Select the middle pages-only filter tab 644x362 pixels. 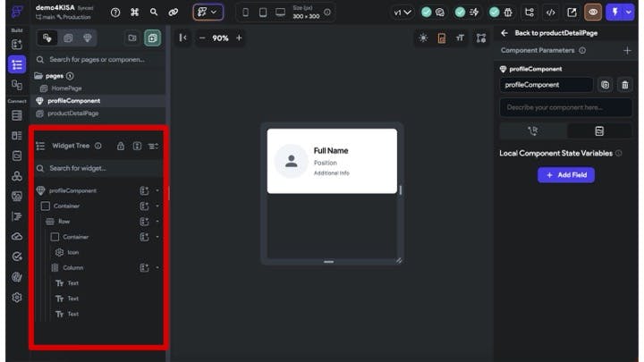[x=68, y=38]
